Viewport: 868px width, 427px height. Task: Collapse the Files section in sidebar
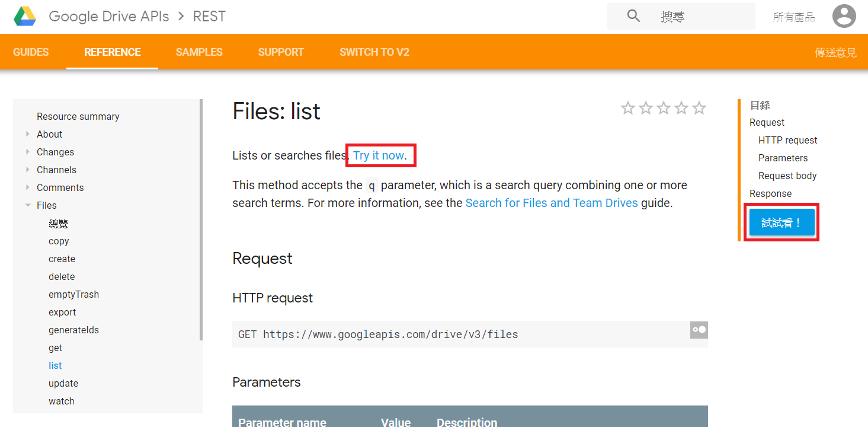pyautogui.click(x=28, y=205)
